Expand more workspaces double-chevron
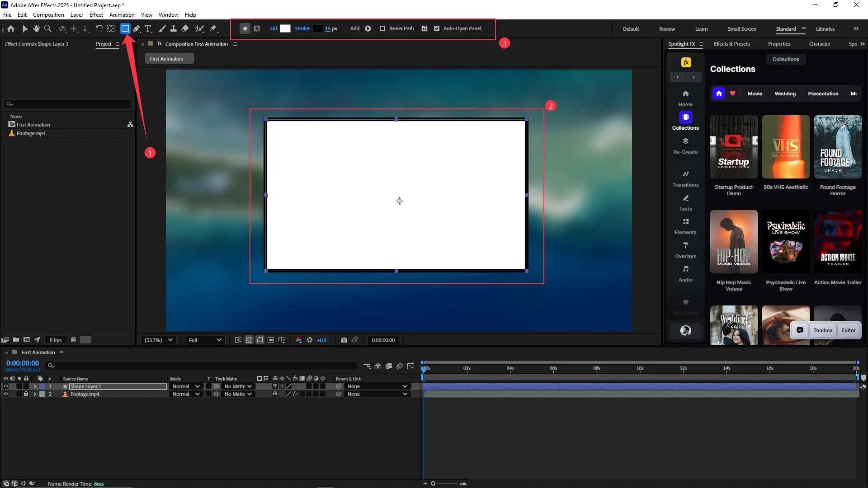 point(856,28)
